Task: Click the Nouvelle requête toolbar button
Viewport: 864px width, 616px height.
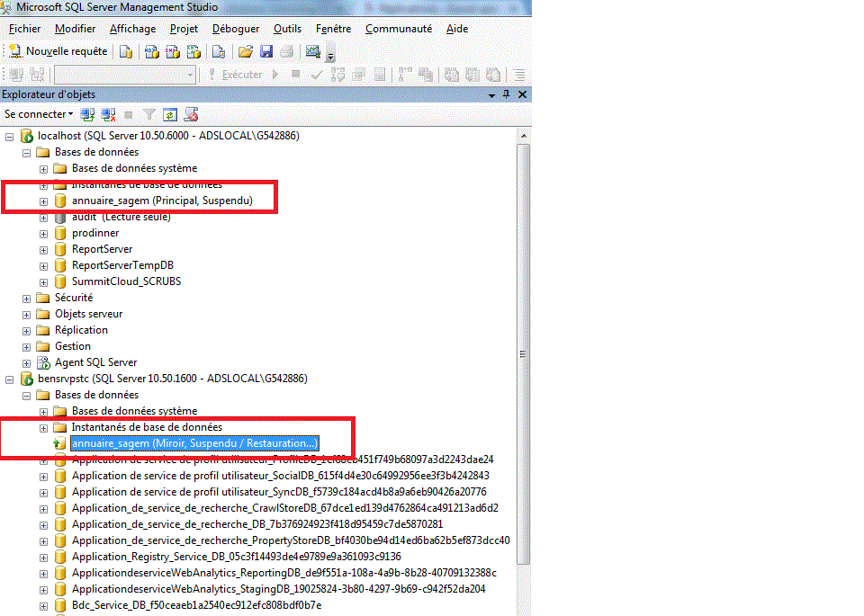Action: pyautogui.click(x=58, y=51)
